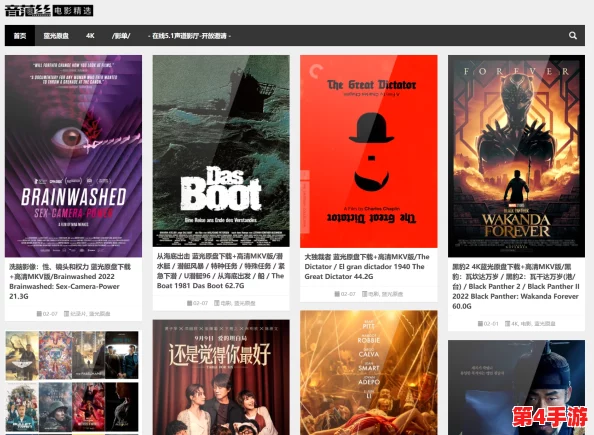Click the red Great Dictator poster
This screenshot has height=435, width=594.
point(369,151)
